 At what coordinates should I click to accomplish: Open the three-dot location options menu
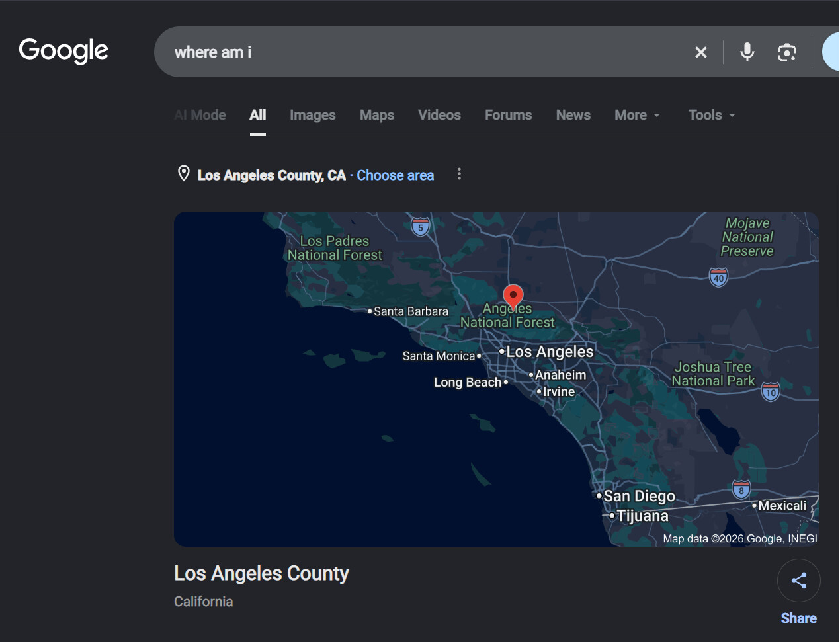click(x=459, y=174)
